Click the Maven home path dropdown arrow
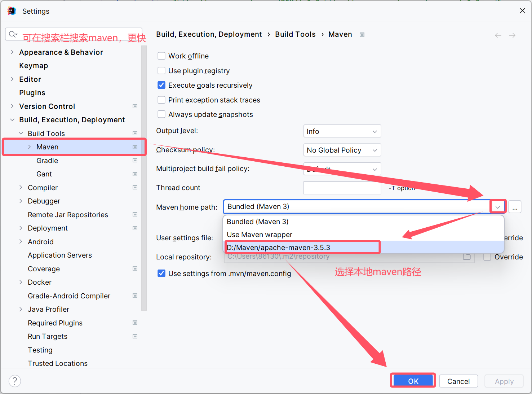Image resolution: width=532 pixels, height=394 pixels. point(498,207)
